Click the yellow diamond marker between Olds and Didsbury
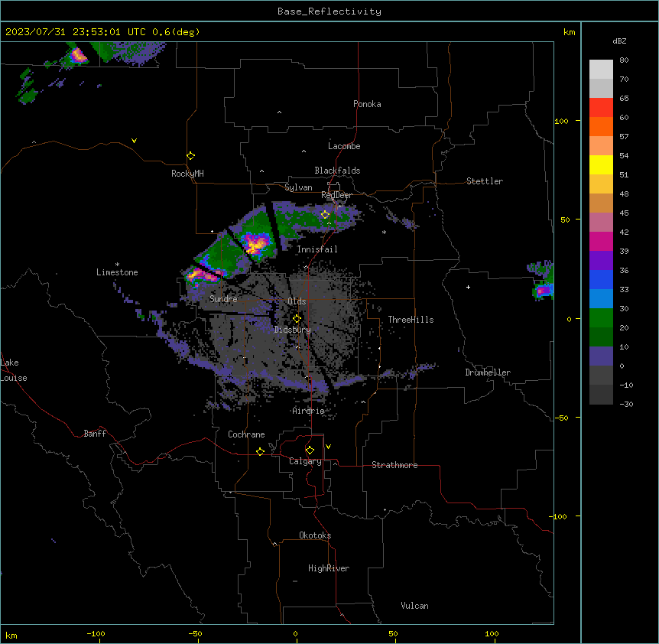This screenshot has height=644, width=659. [x=297, y=319]
